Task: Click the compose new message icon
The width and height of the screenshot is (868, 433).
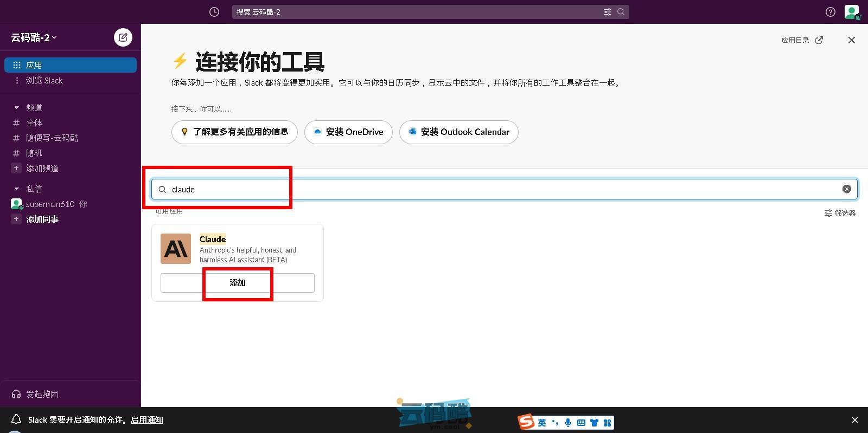Action: tap(123, 37)
